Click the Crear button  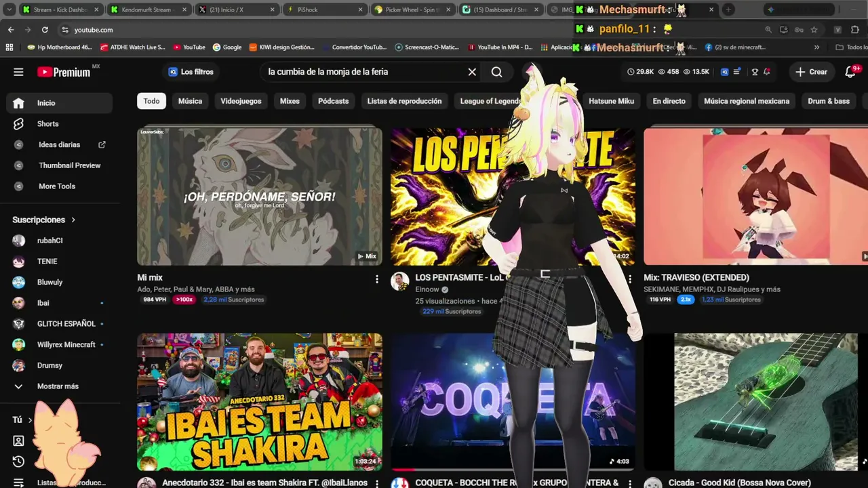point(812,72)
